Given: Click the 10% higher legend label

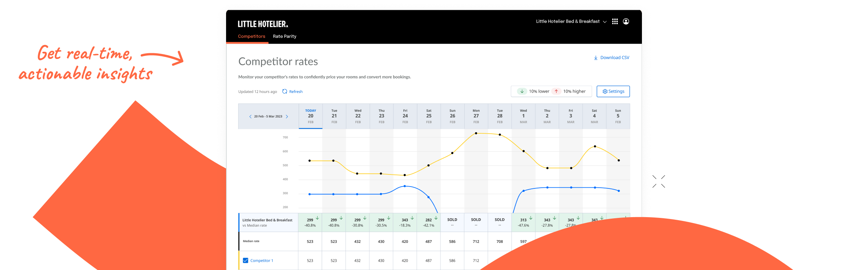Looking at the screenshot, I should [574, 91].
